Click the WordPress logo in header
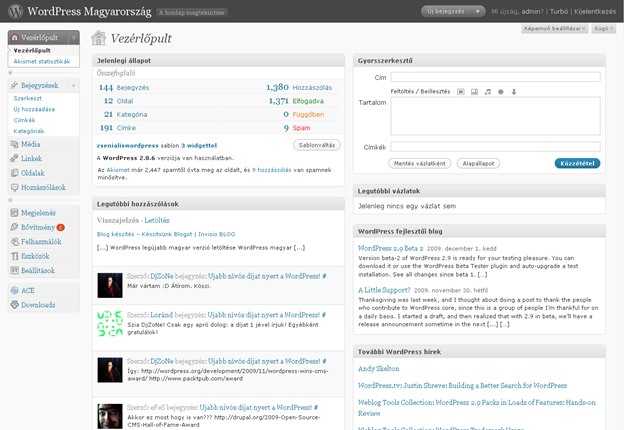624x430 pixels. coord(16,11)
